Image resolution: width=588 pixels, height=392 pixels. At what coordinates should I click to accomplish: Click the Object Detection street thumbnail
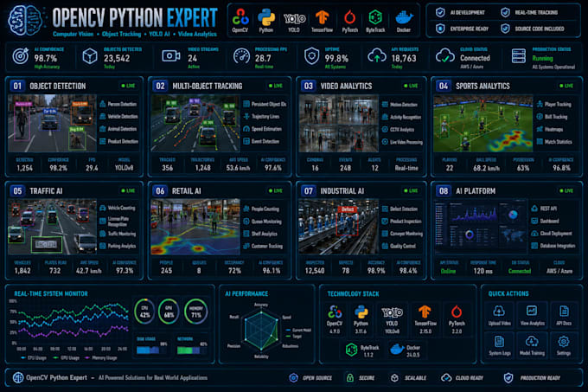point(52,123)
